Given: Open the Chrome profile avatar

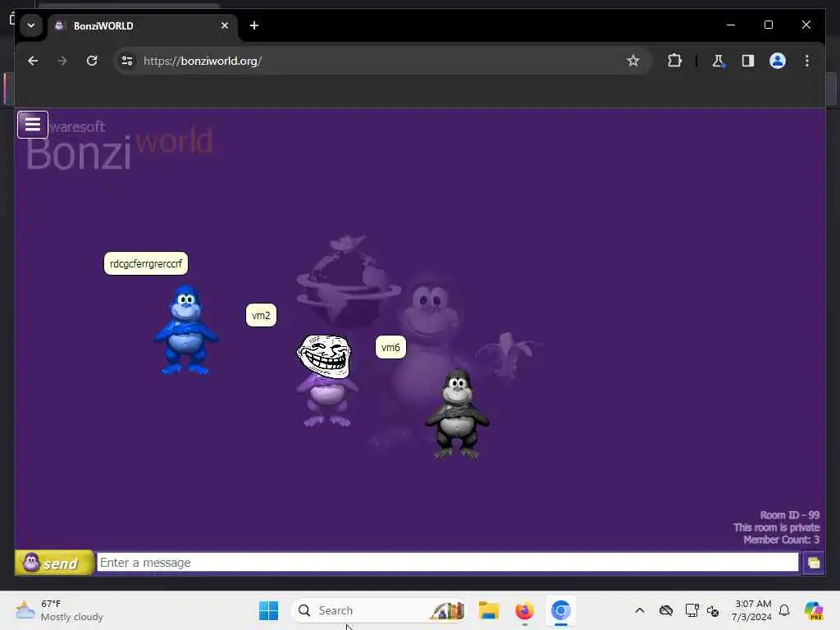Looking at the screenshot, I should 778,61.
